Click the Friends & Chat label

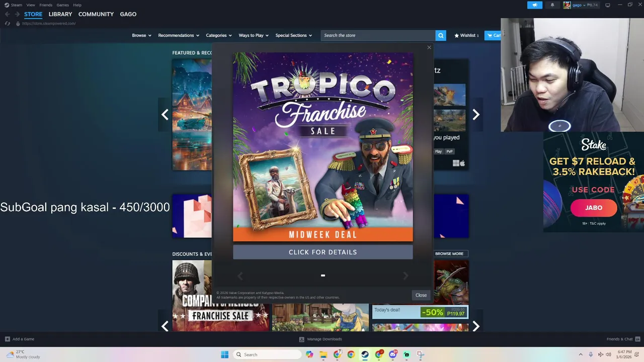[620, 339]
